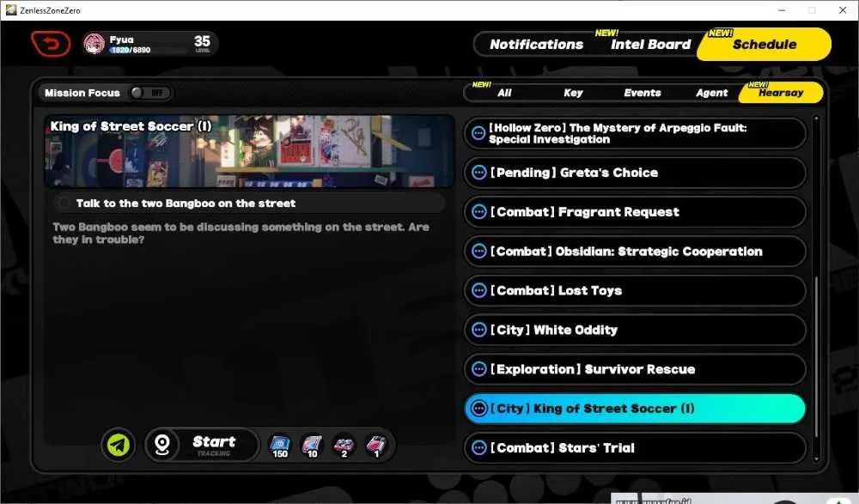The image size is (859, 504).
Task: Show All missions filter
Action: click(x=504, y=93)
